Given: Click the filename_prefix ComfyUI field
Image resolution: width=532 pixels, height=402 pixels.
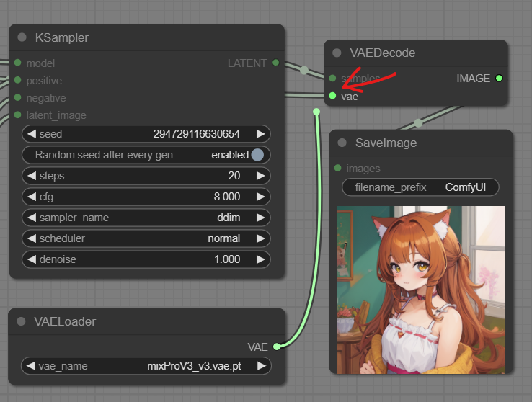Looking at the screenshot, I should (420, 187).
